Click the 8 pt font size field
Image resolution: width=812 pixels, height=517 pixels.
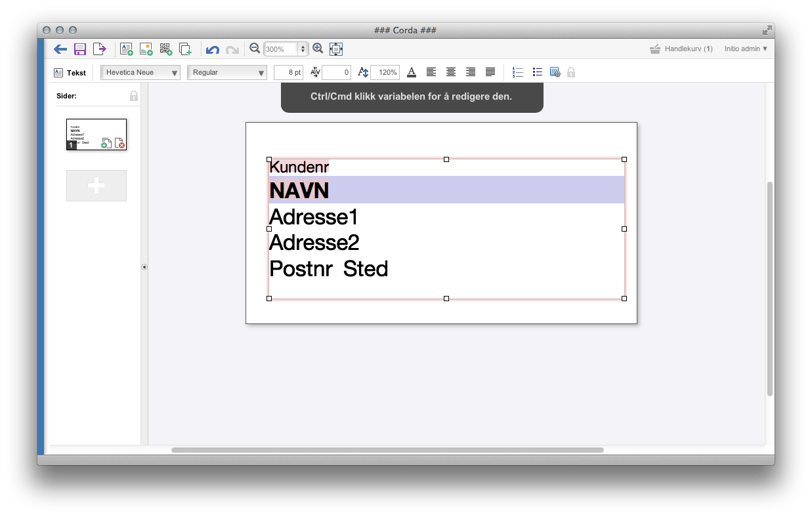coord(288,72)
